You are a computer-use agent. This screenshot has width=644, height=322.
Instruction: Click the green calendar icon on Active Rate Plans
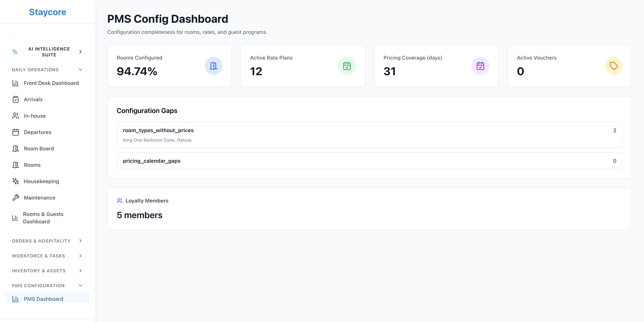click(347, 66)
